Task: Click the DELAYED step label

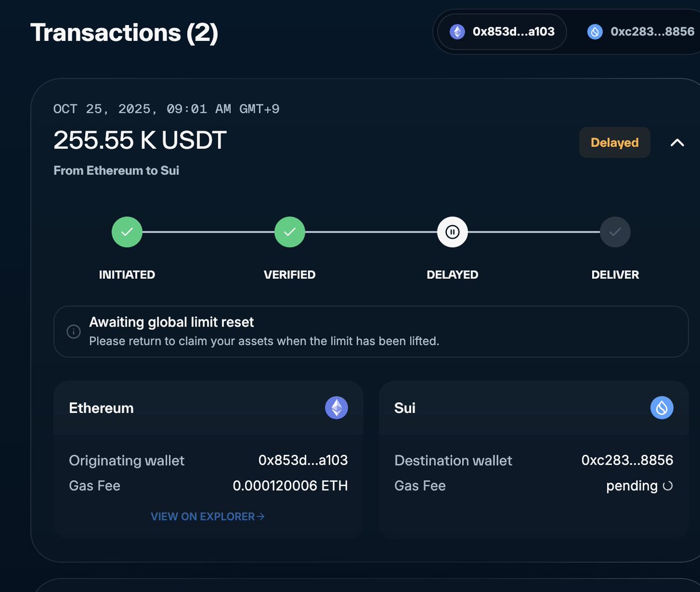Action: pos(453,275)
